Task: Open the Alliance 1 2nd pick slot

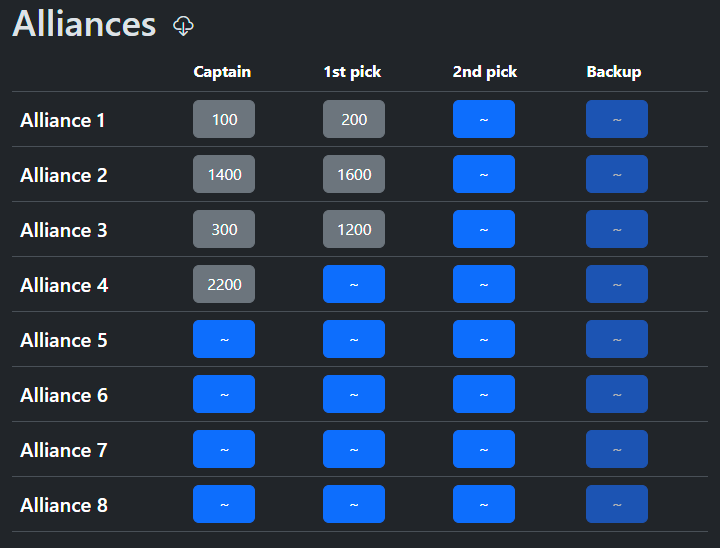Action: pos(484,119)
